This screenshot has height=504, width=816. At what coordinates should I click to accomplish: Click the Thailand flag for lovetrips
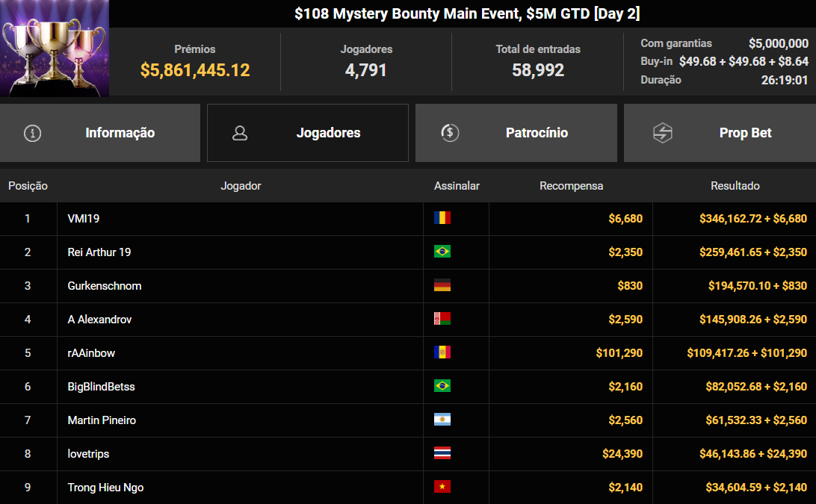(x=442, y=453)
